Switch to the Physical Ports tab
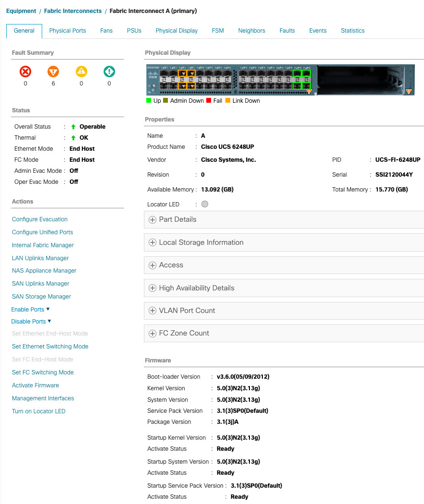The image size is (424, 504). click(x=68, y=31)
